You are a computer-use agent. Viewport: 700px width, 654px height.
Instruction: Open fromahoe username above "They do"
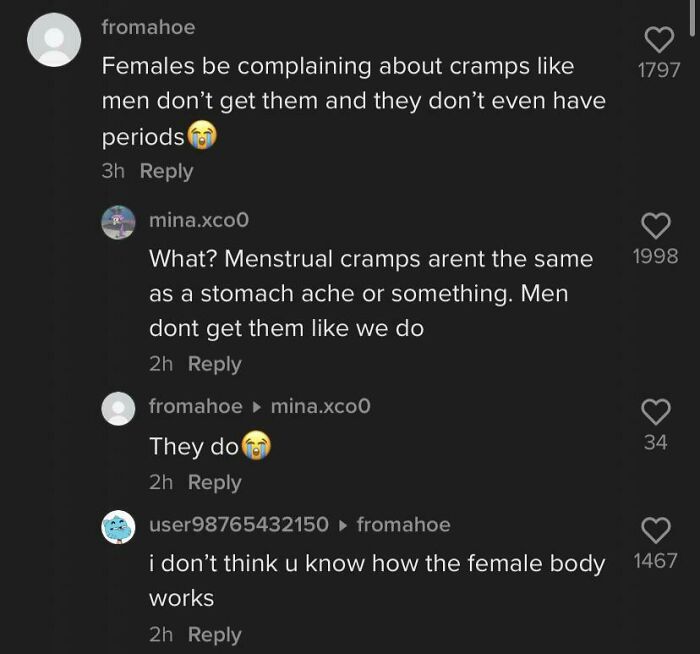(195, 406)
